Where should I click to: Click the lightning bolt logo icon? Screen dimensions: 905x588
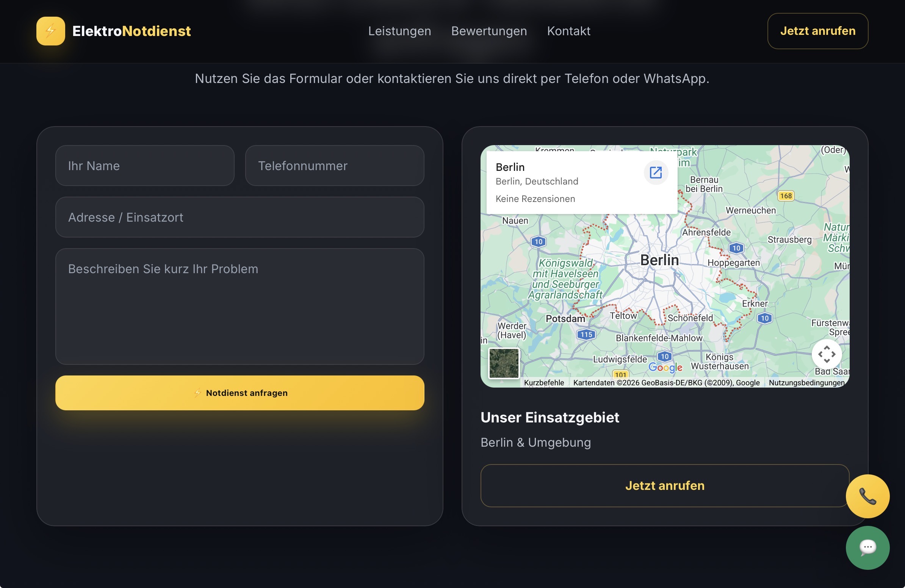click(x=50, y=31)
